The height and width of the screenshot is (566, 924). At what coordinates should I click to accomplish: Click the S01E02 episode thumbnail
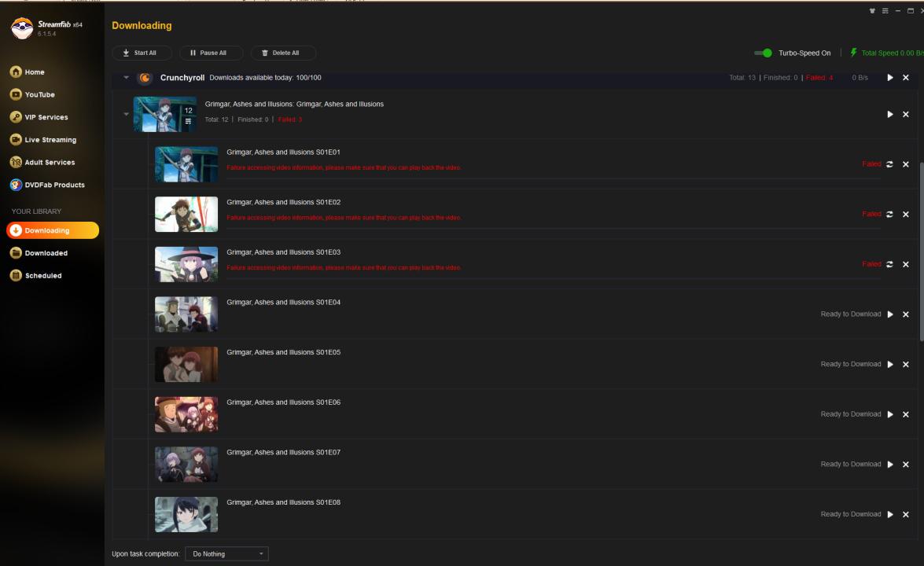point(186,215)
